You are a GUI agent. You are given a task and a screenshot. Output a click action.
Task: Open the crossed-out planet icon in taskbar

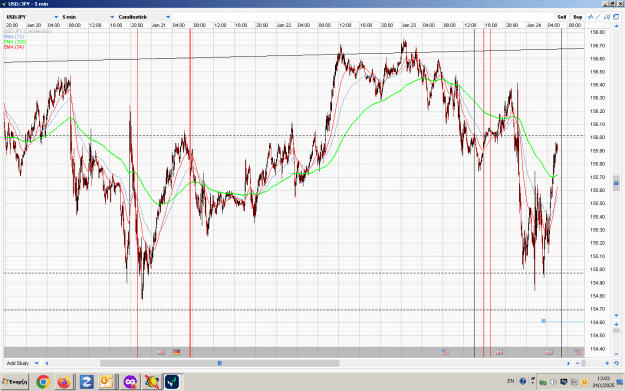pyautogui.click(x=151, y=382)
